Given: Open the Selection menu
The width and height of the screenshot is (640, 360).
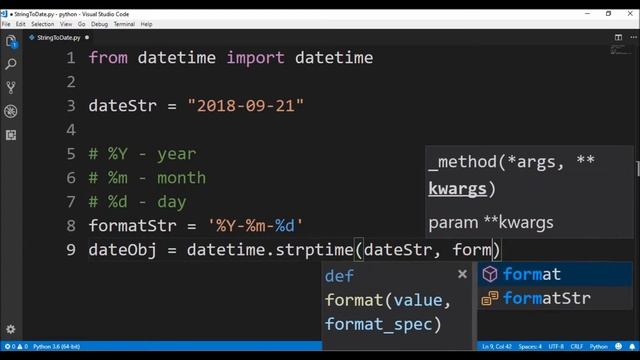Looking at the screenshot, I should click(42, 24).
